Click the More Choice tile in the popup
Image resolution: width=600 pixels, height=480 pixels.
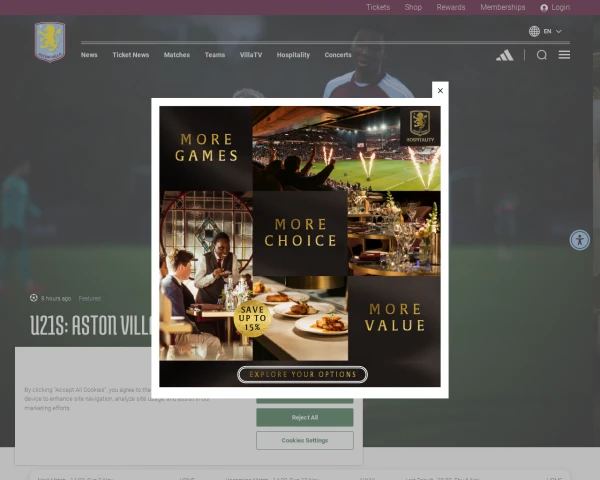pyautogui.click(x=300, y=233)
